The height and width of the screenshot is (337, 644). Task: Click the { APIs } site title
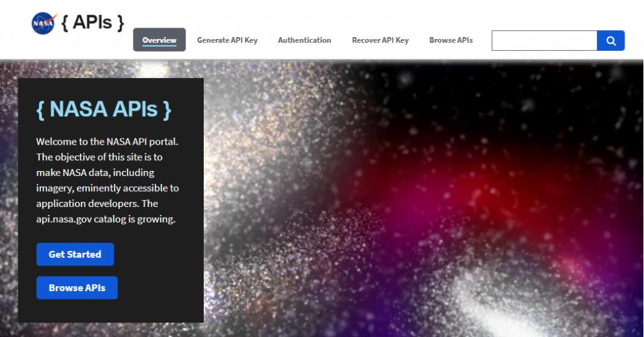tap(93, 23)
